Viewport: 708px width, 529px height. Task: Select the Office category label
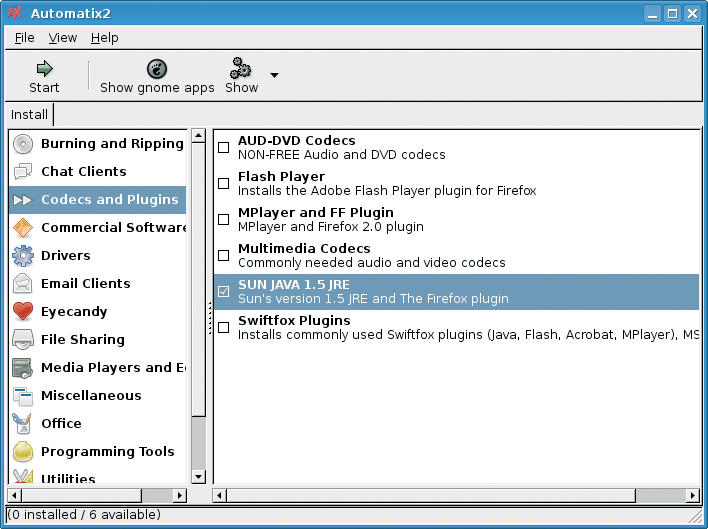coord(61,423)
